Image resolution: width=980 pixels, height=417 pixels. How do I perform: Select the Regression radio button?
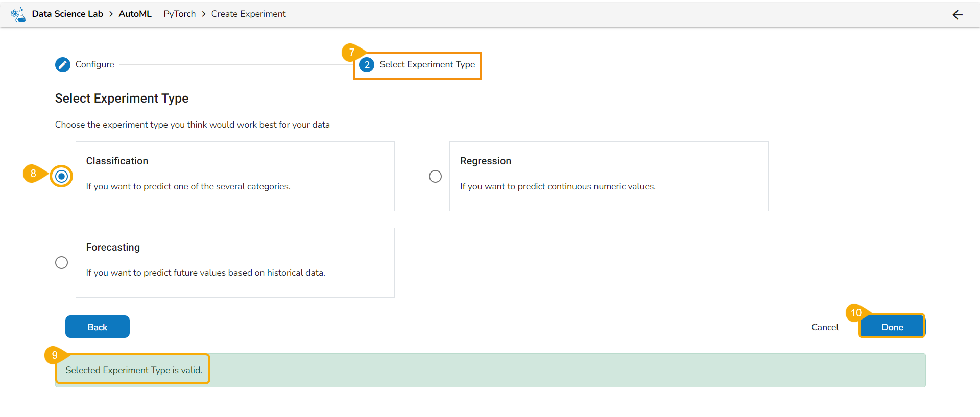coord(435,177)
